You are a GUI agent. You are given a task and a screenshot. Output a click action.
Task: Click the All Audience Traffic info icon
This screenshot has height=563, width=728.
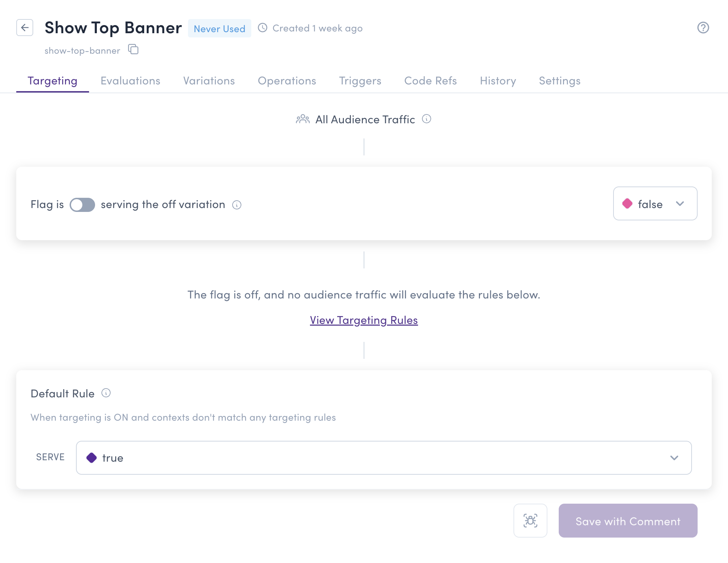[427, 119]
